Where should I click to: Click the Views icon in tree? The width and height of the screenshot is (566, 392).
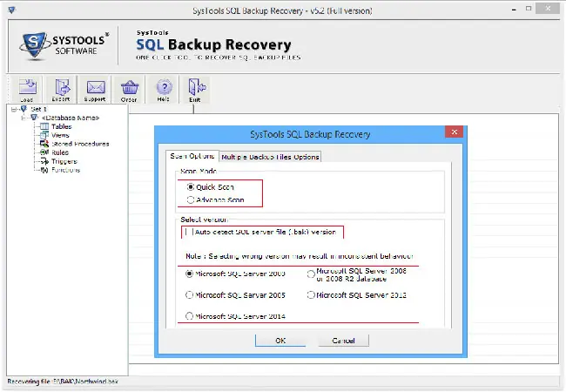(44, 135)
